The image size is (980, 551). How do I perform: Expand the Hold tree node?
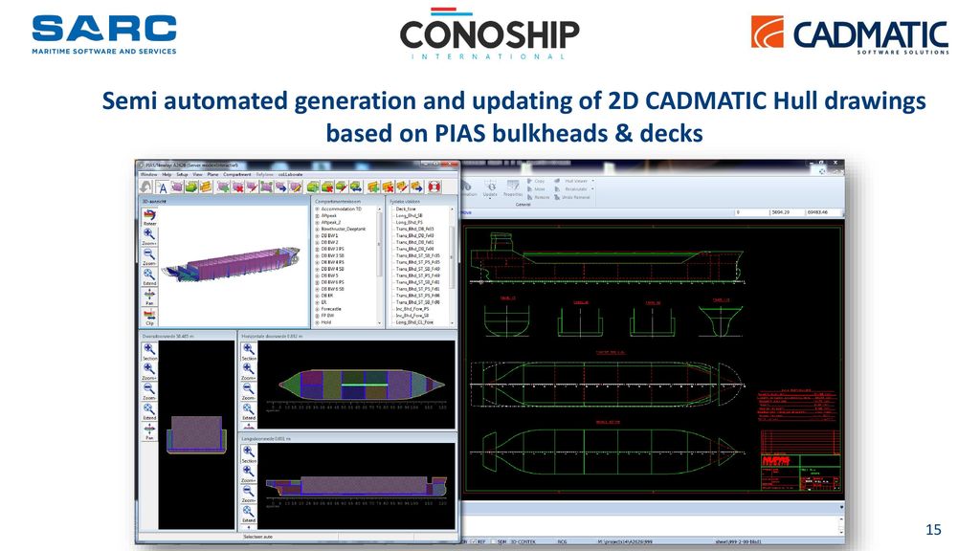pos(317,322)
